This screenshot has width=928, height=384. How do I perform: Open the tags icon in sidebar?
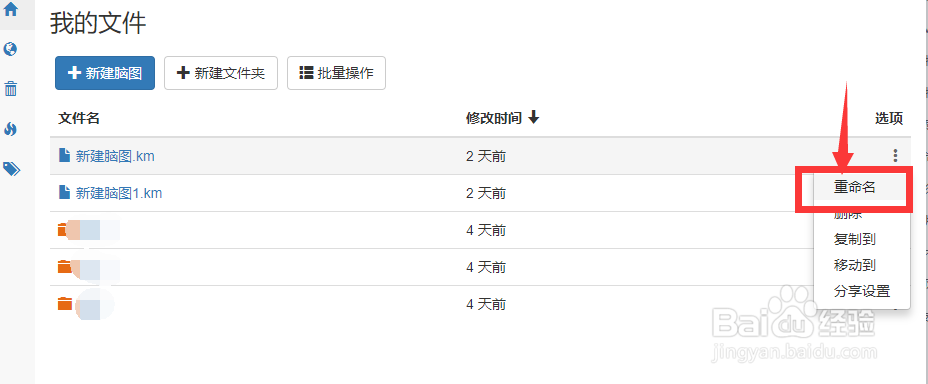tap(11, 169)
